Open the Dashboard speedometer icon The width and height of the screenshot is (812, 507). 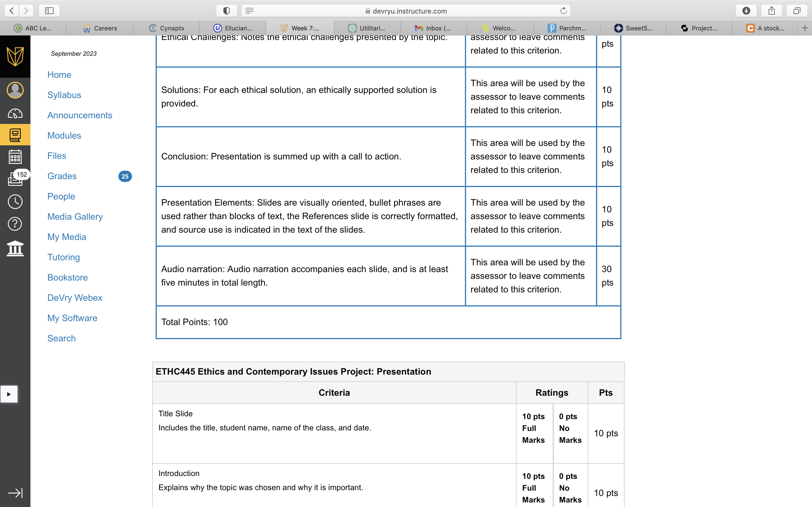pyautogui.click(x=15, y=114)
